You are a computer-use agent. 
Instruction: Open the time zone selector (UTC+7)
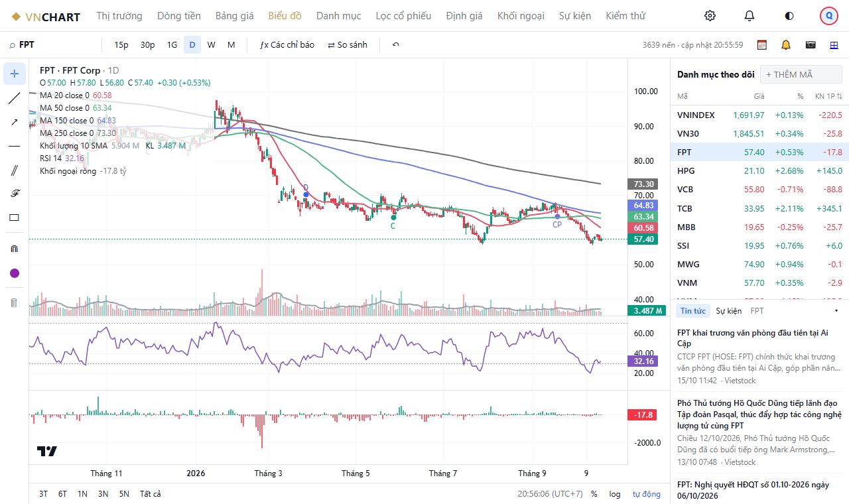(x=551, y=494)
